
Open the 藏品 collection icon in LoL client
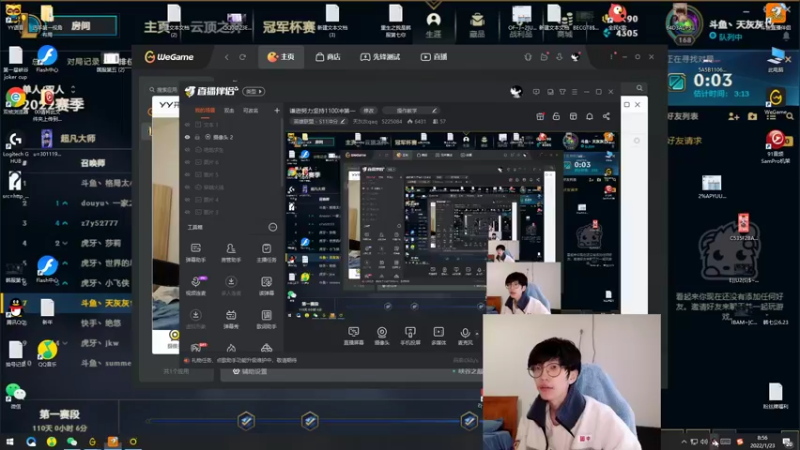tap(477, 24)
